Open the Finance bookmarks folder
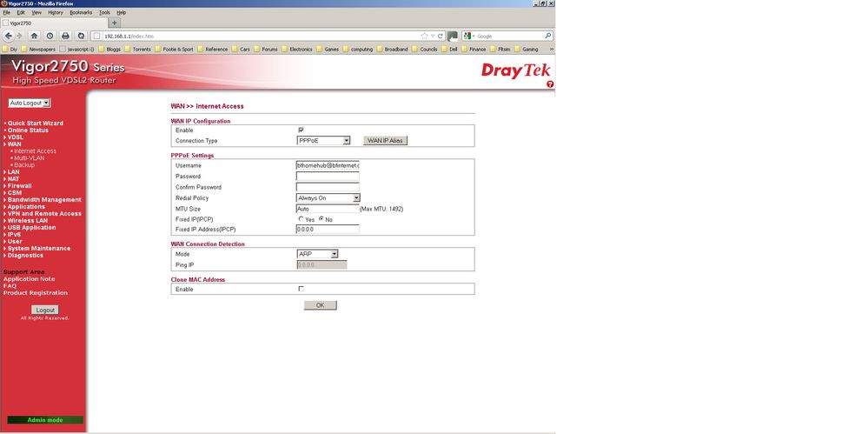The width and height of the screenshot is (868, 434). coord(474,49)
